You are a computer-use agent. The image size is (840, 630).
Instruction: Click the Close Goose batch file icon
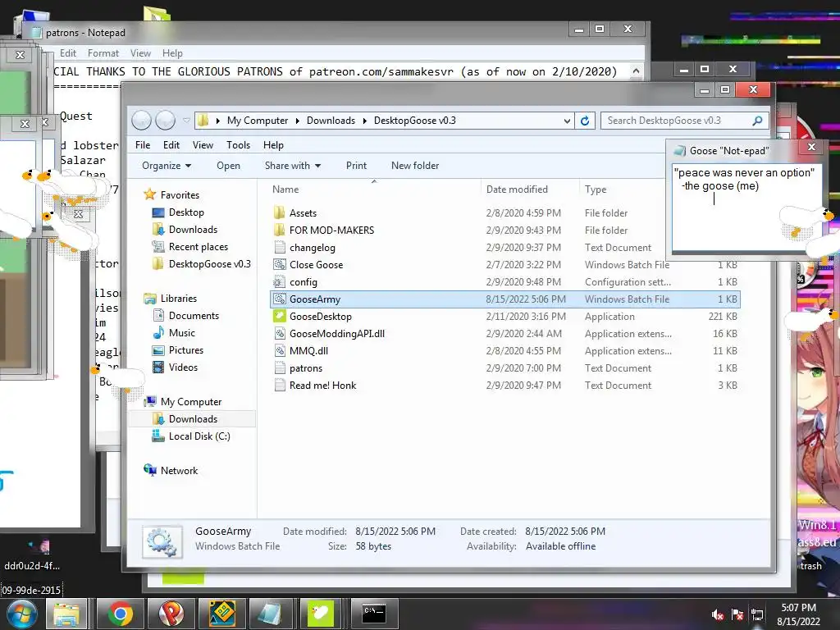(x=279, y=265)
